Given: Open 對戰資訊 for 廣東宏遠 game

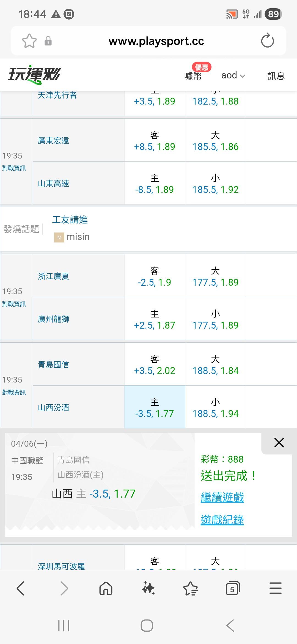Looking at the screenshot, I should click(x=14, y=168).
